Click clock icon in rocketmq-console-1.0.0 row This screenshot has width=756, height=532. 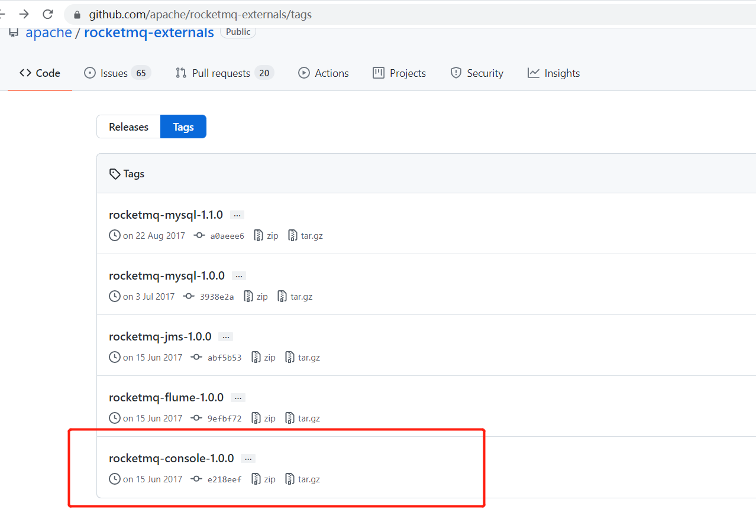pos(115,479)
